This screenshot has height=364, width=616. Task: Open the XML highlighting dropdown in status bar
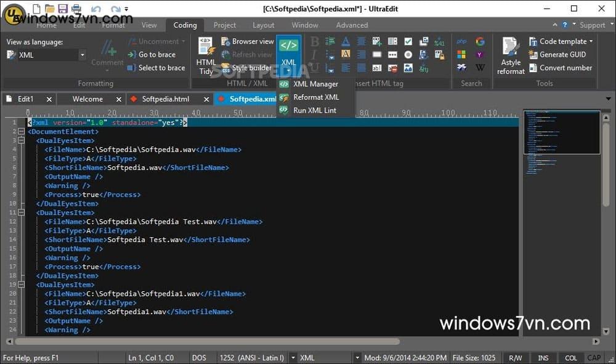tap(357, 358)
